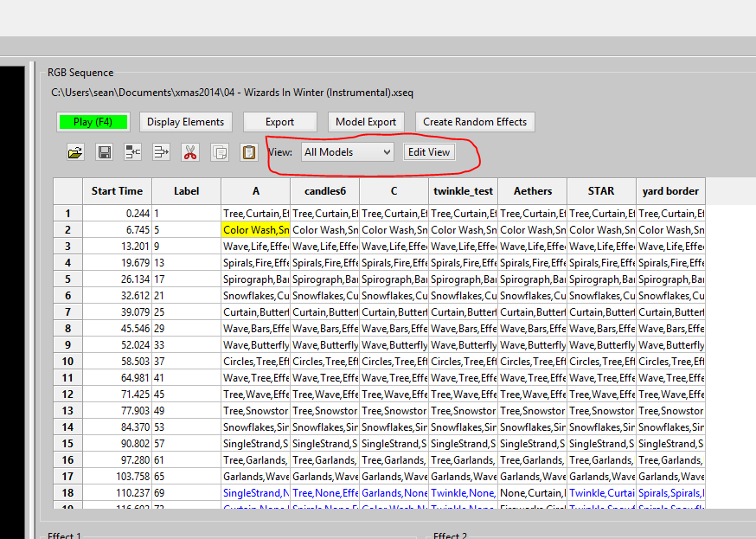Click blue SingleStrand,N cell in row 18
Image resolution: width=756 pixels, height=539 pixels.
[256, 493]
